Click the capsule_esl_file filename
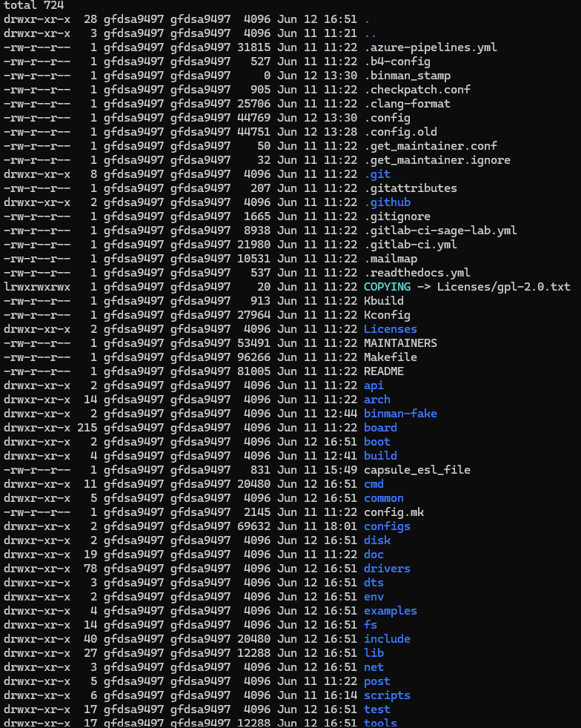Viewport: 581px width, 728px height. (x=417, y=470)
